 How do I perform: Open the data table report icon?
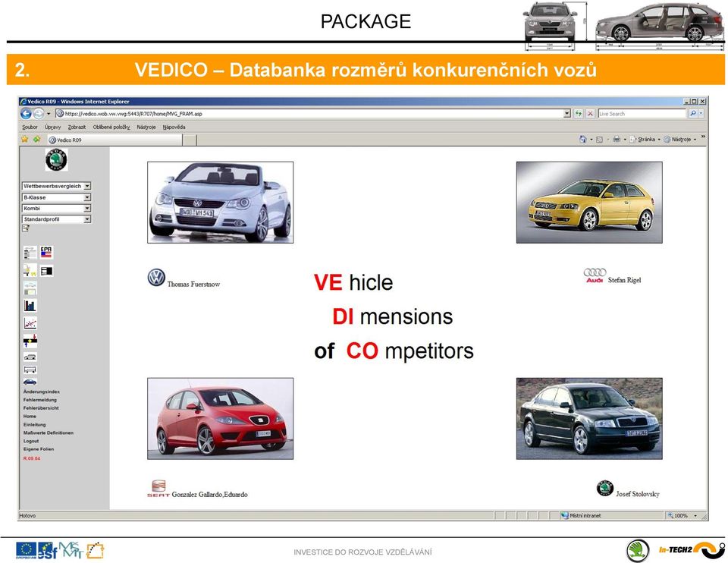coord(30,253)
